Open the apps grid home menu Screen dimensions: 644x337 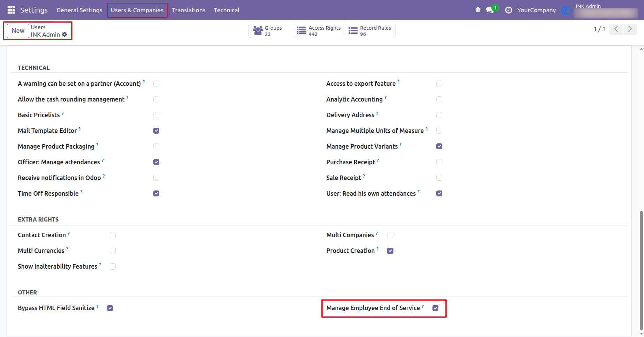point(11,10)
